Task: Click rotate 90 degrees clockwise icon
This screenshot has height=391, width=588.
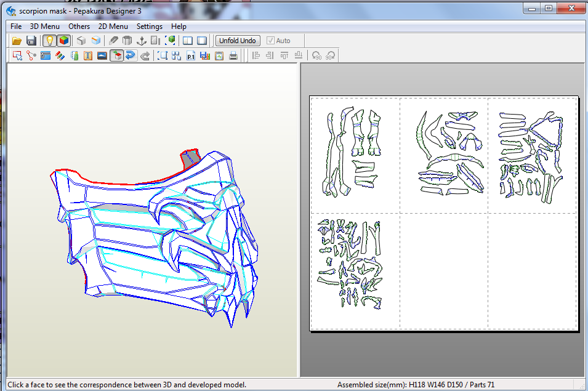Action: [x=331, y=56]
